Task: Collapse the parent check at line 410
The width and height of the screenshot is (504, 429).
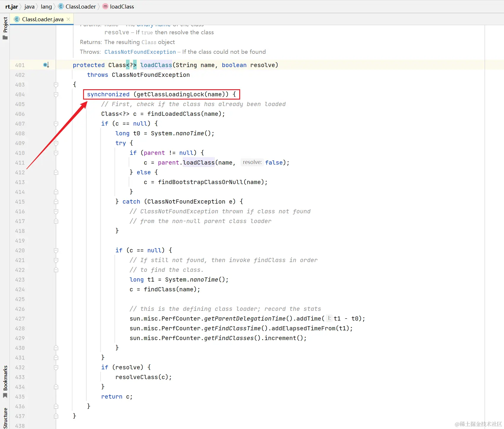Action: 56,153
